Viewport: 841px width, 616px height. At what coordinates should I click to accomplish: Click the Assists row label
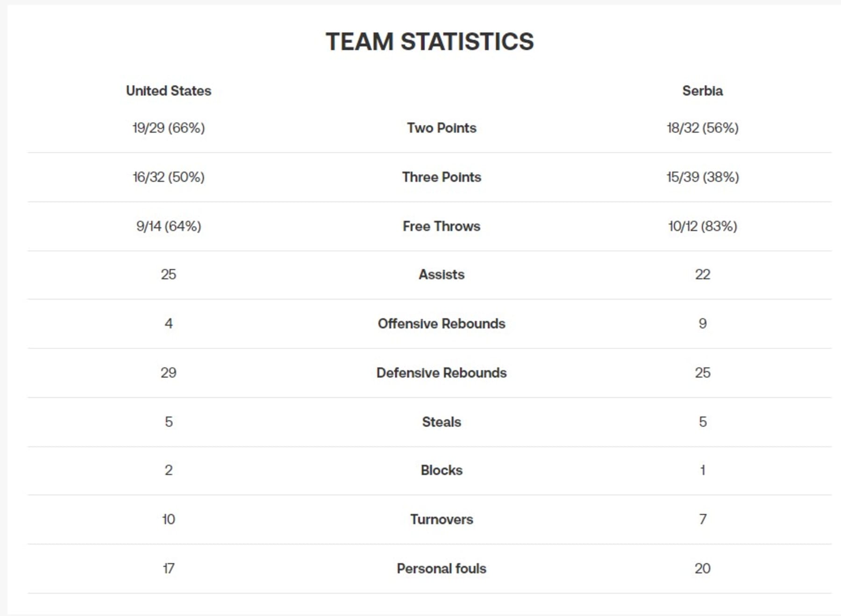click(x=442, y=274)
